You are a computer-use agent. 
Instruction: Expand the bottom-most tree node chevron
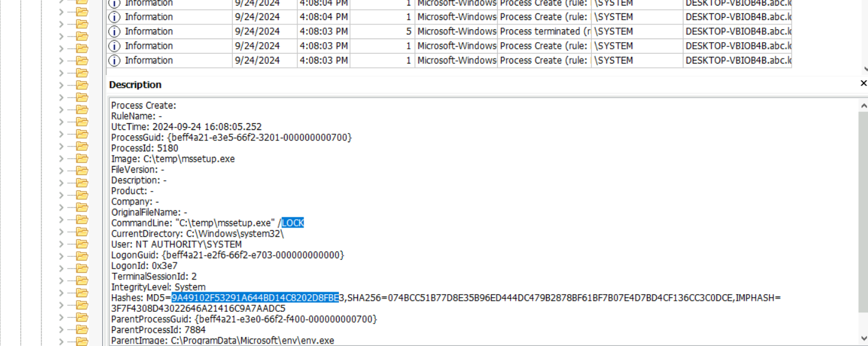tap(61, 341)
